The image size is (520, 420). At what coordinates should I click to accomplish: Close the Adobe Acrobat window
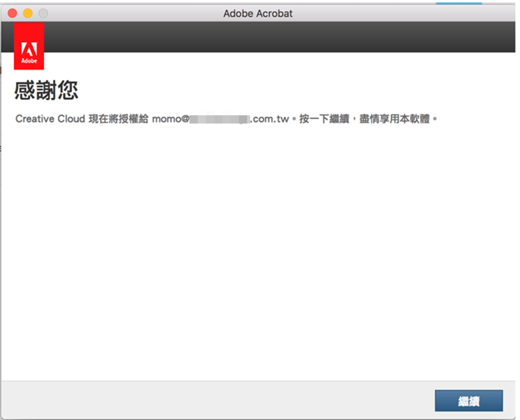coord(12,13)
